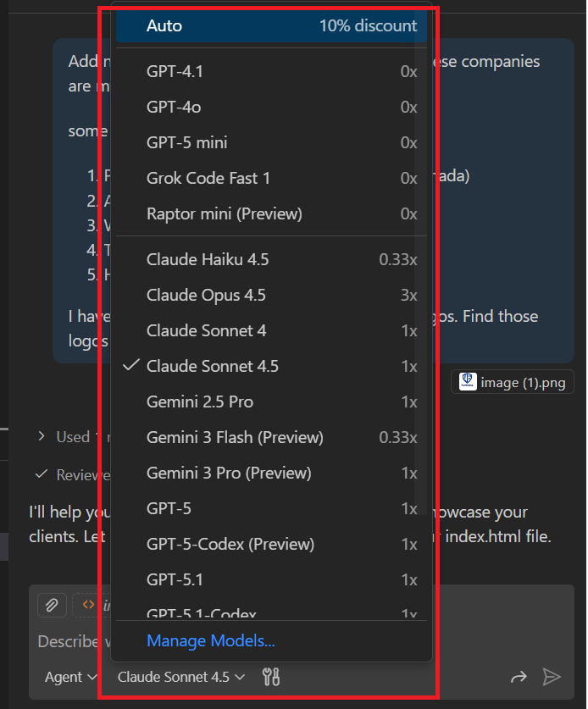Click the paperclip attach context icon
588x709 pixels.
52,605
